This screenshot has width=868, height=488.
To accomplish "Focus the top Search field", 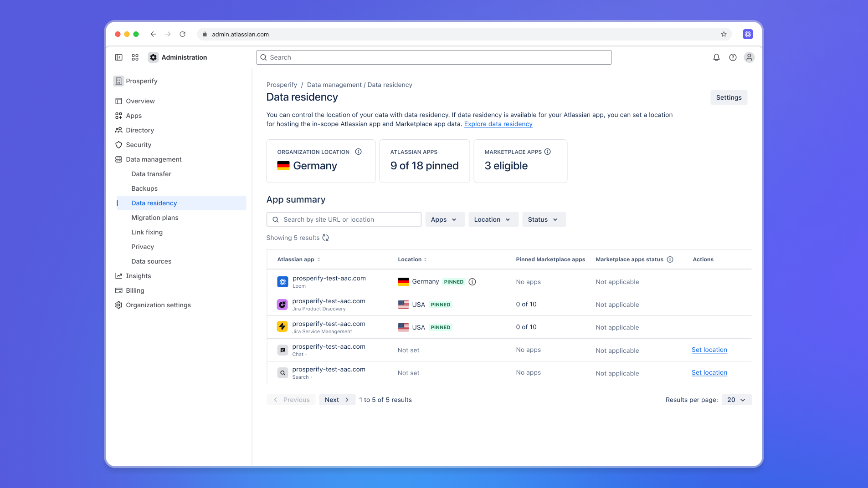I will click(x=434, y=57).
